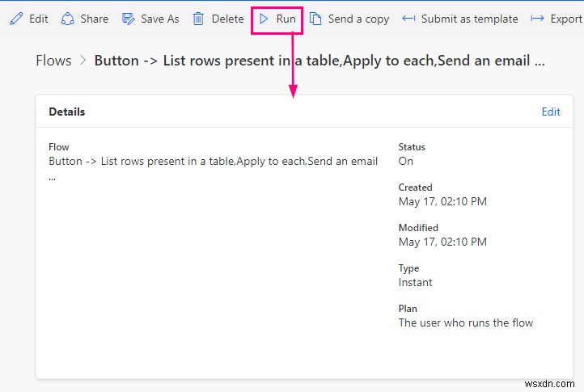Click the Plan field label
Viewport: 584px width, 392px height.
click(408, 309)
